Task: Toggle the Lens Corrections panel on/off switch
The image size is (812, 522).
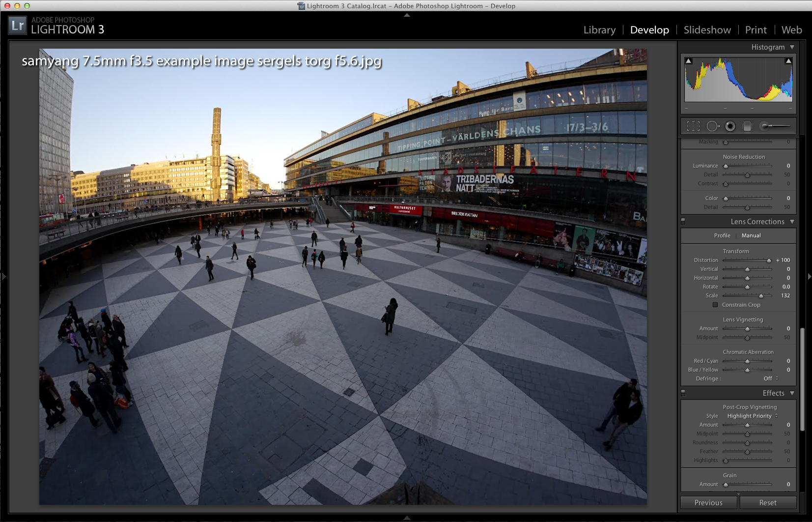Action: tap(683, 222)
